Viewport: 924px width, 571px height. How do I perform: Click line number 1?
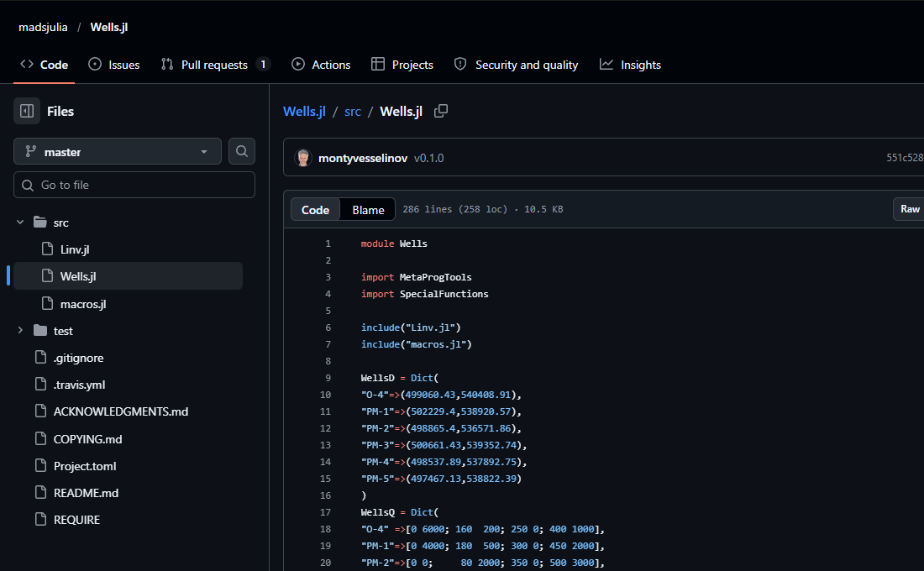pos(328,244)
